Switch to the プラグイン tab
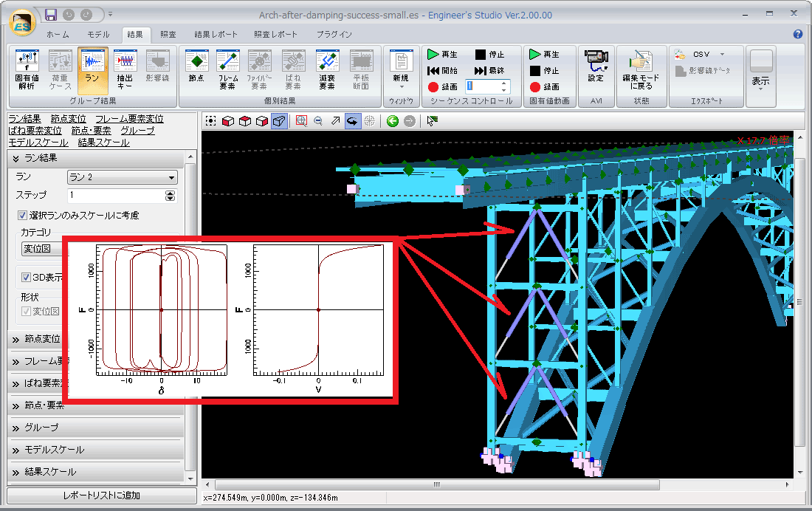 [x=334, y=34]
